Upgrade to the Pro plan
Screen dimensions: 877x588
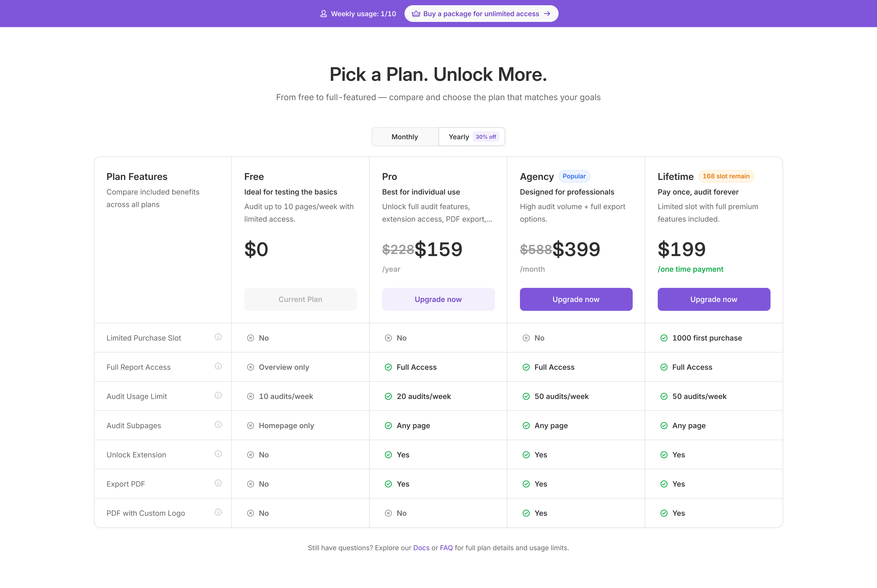coord(438,299)
